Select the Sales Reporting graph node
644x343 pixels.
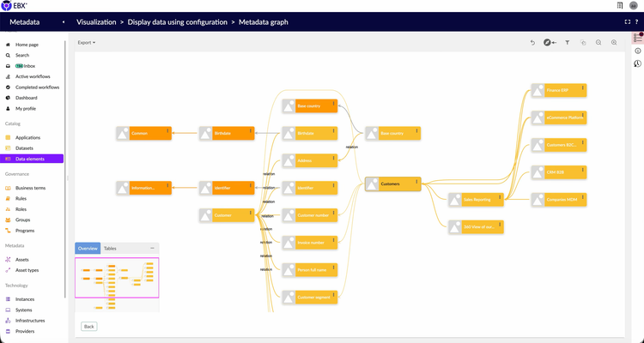point(476,200)
